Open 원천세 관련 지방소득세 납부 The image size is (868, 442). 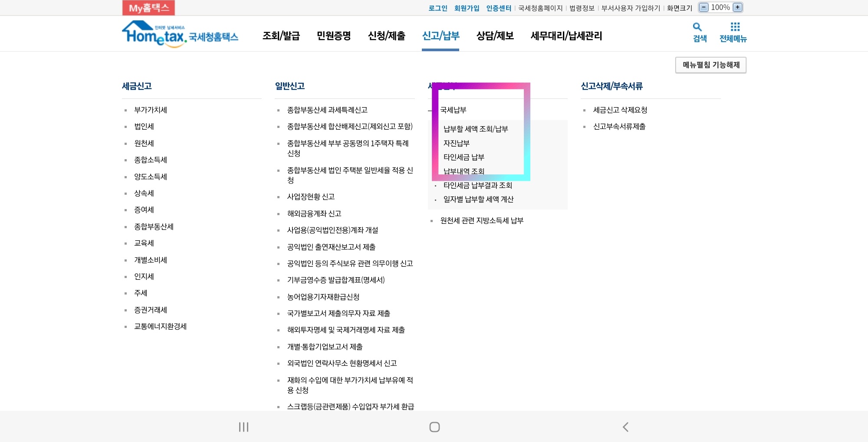482,220
